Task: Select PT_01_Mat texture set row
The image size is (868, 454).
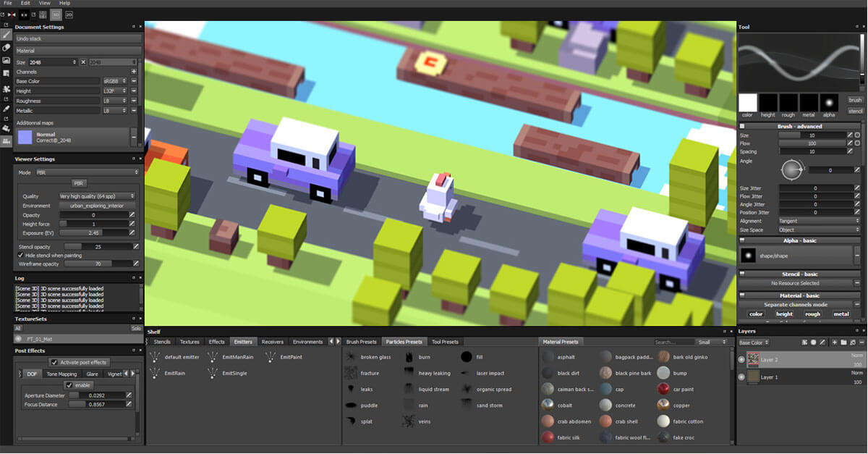Action: click(x=78, y=338)
